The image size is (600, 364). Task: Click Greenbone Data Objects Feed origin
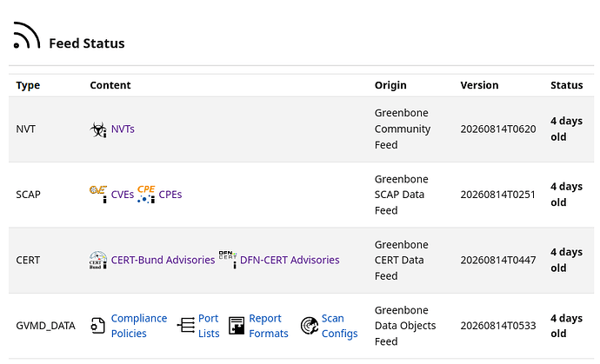405,326
